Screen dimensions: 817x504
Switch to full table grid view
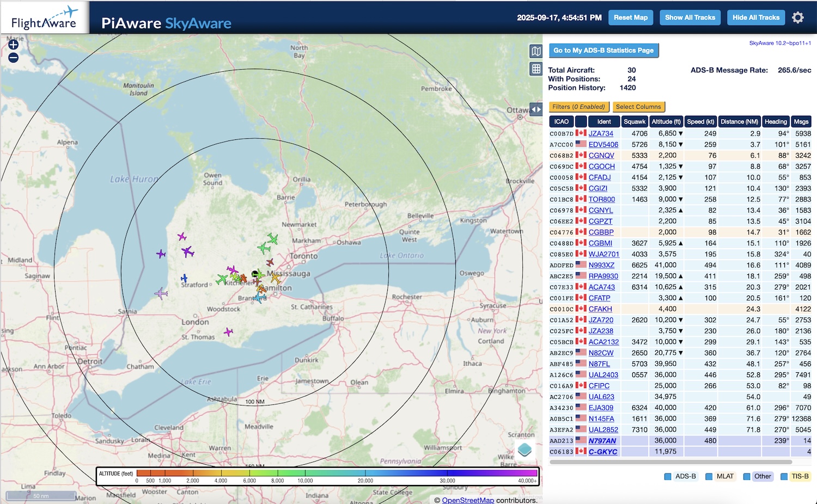tap(536, 69)
